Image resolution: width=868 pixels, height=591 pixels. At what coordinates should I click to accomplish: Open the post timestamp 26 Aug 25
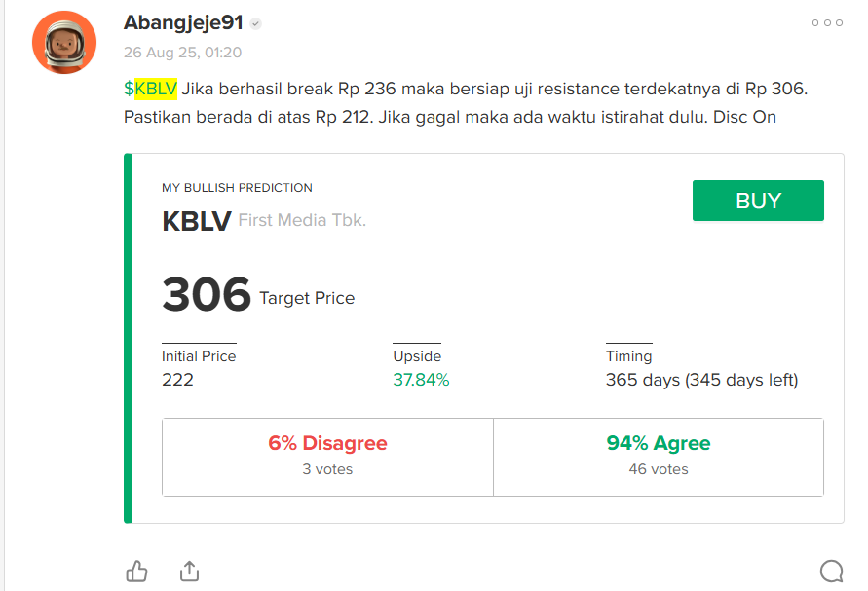[183, 53]
